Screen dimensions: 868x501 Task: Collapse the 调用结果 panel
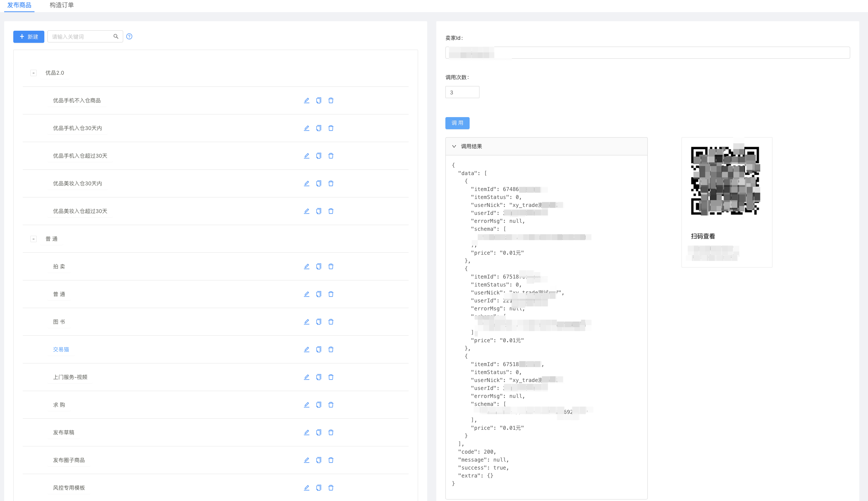click(x=454, y=146)
